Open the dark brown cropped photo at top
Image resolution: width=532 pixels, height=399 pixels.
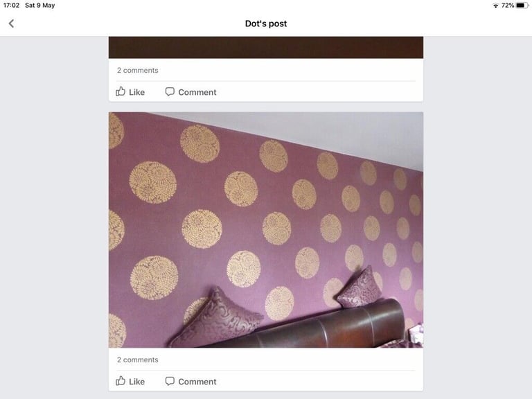pos(266,48)
